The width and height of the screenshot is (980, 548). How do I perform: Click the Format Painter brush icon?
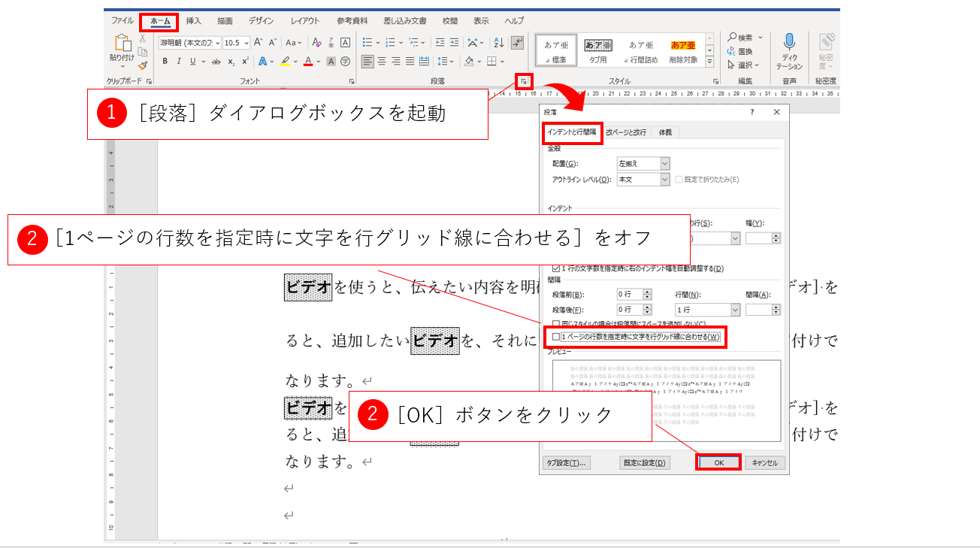[142, 65]
